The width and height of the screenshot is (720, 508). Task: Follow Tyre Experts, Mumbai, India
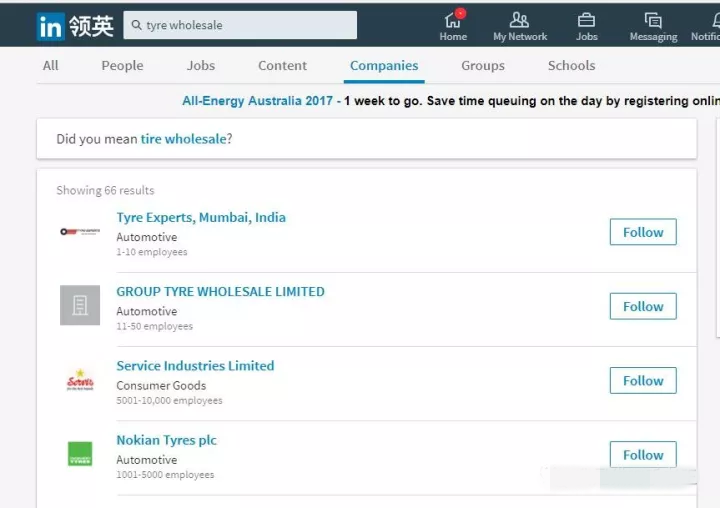coord(643,232)
